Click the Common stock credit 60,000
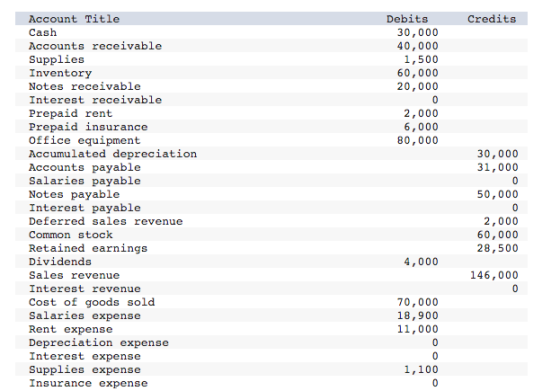 [x=498, y=235]
